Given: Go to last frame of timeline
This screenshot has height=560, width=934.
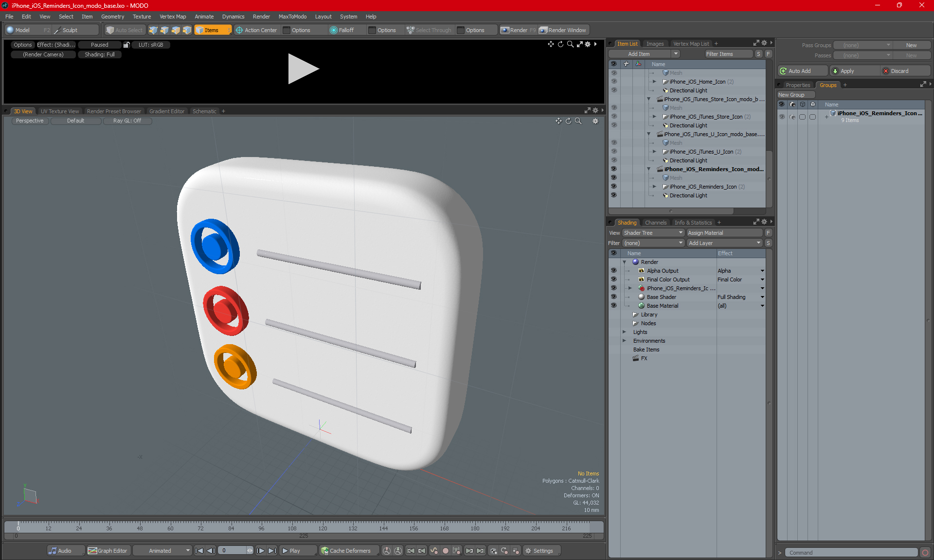Looking at the screenshot, I should pyautogui.click(x=272, y=551).
